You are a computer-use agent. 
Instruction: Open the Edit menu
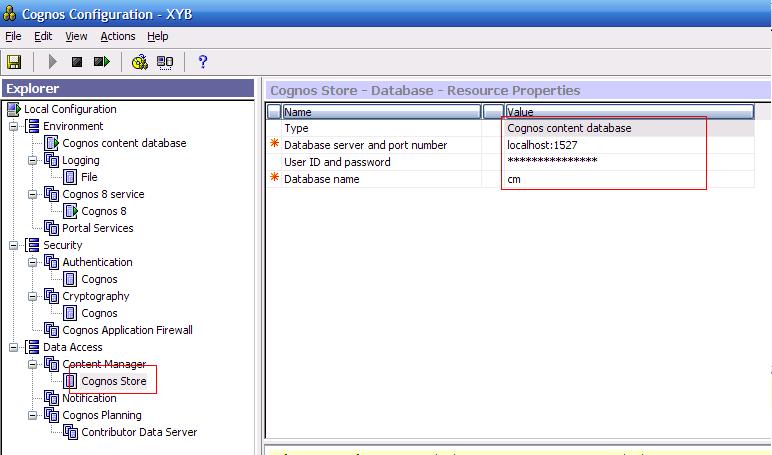tap(43, 36)
